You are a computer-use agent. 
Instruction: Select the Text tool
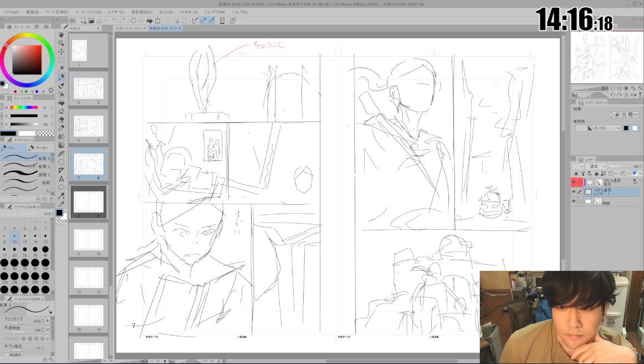tap(61, 179)
